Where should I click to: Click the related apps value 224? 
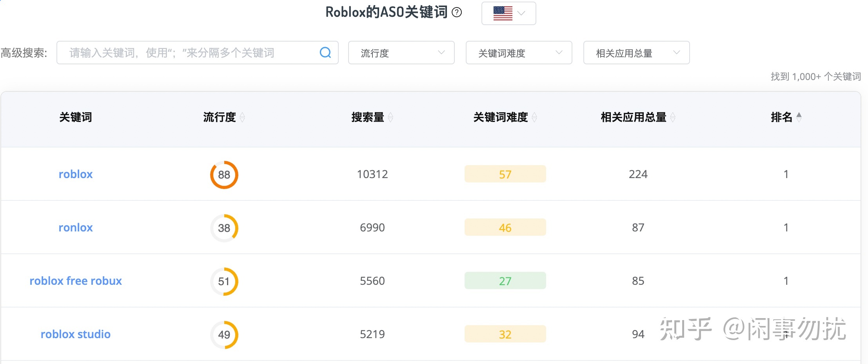638,174
